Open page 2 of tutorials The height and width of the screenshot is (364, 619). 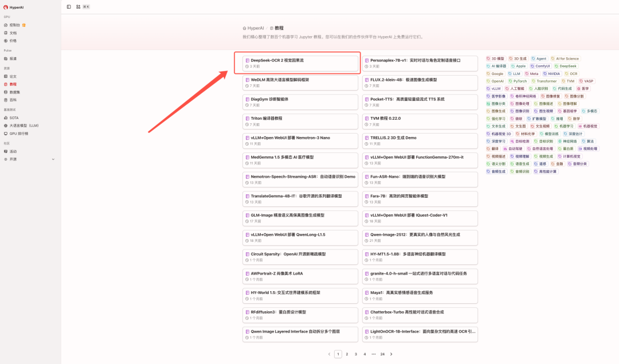coord(347,354)
